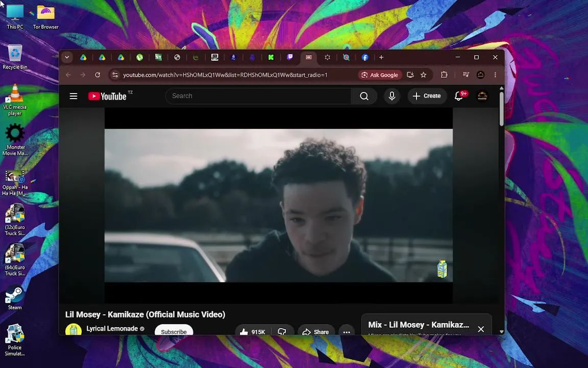Click the YouTube search magnifier button
The image size is (588, 368).
(x=364, y=96)
